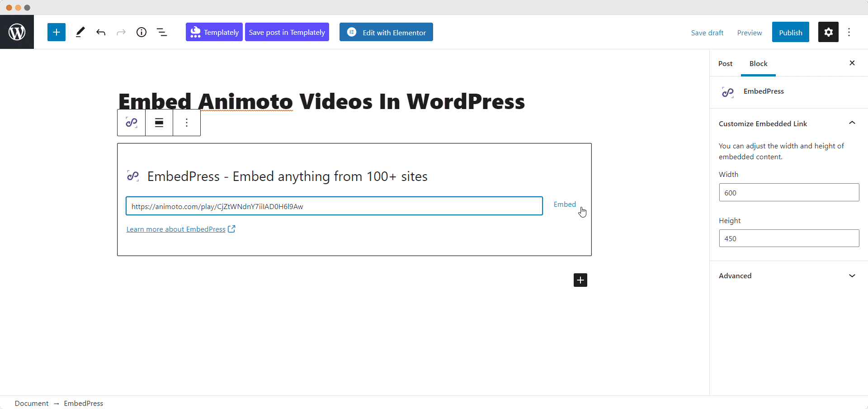The height and width of the screenshot is (409, 868).
Task: Click the blue add block inserter button
Action: (57, 32)
